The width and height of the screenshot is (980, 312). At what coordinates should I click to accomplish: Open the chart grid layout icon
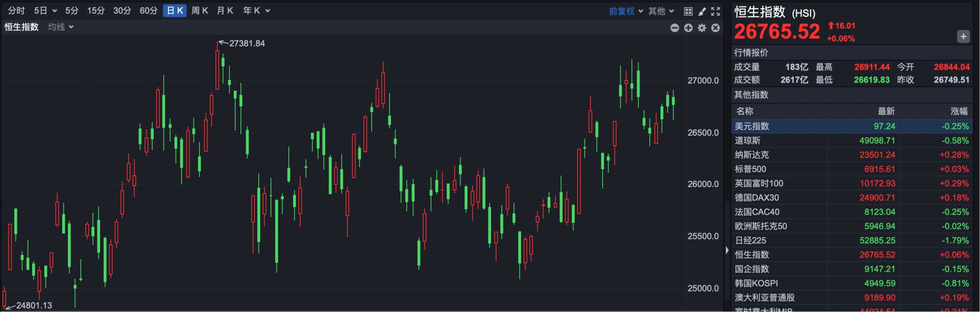point(688,11)
